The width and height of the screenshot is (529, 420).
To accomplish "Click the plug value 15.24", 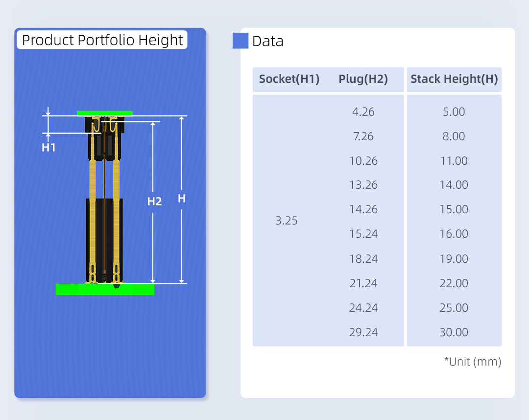I will coord(363,234).
